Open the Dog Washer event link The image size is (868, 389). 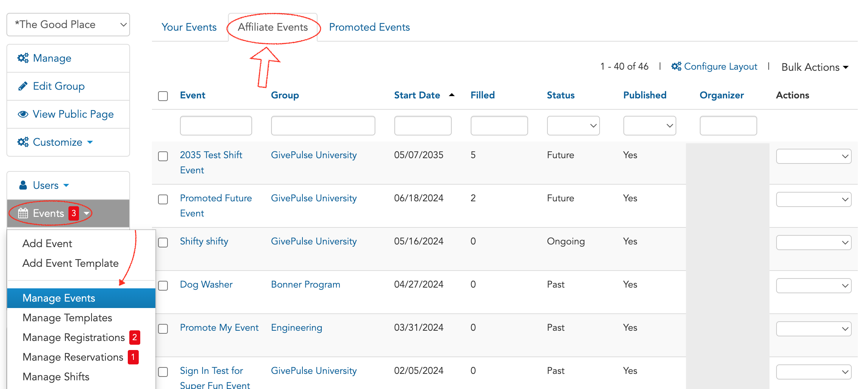pyautogui.click(x=206, y=285)
